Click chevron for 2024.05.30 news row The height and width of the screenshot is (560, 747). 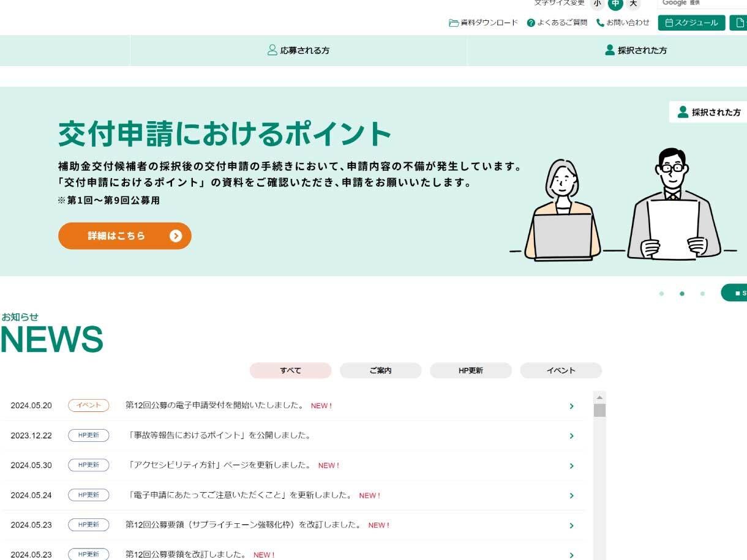coord(571,466)
